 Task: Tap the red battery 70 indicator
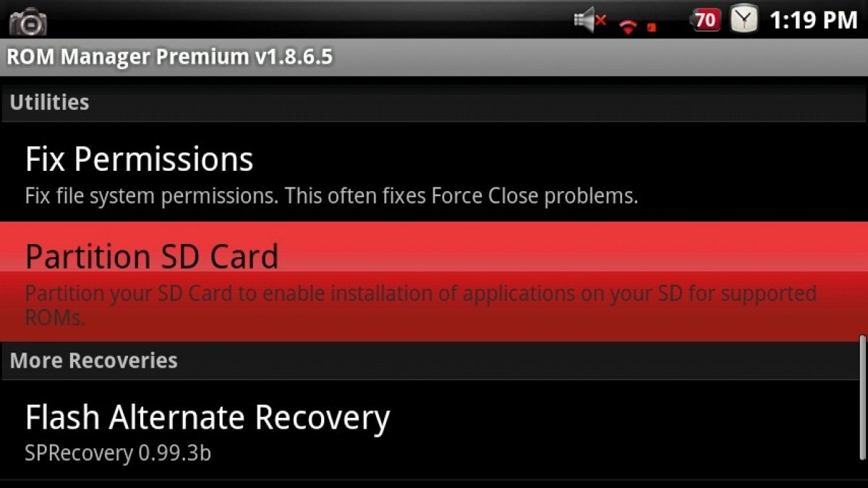(x=706, y=20)
